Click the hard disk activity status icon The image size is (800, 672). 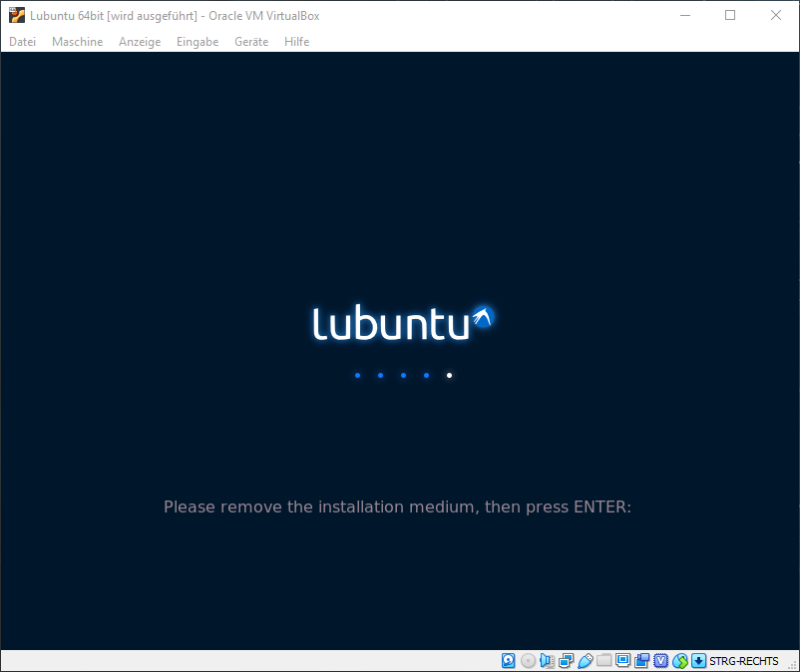pyautogui.click(x=508, y=661)
